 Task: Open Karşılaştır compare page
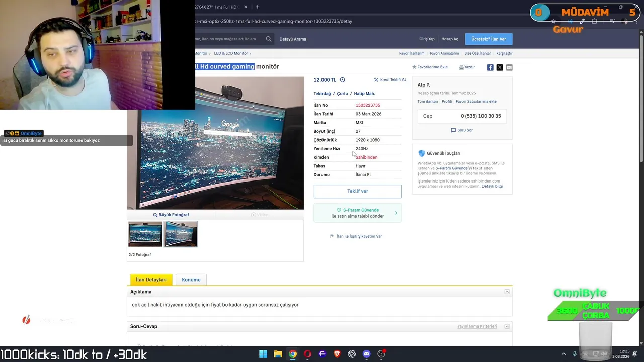[504, 53]
